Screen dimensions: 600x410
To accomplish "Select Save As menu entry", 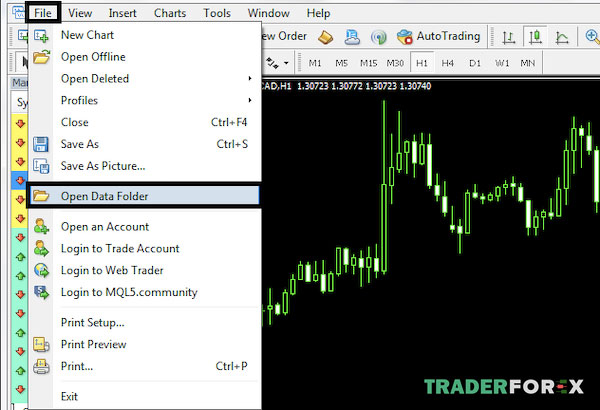I will (x=145, y=144).
